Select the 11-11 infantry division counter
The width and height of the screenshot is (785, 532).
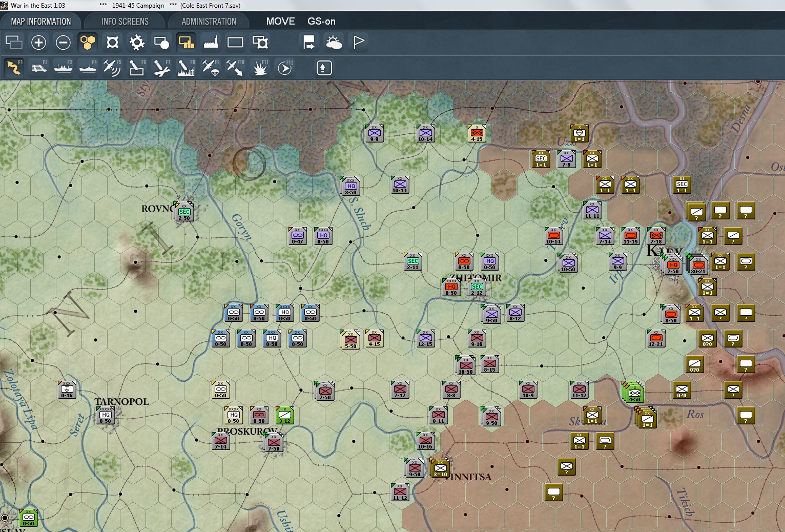[592, 210]
